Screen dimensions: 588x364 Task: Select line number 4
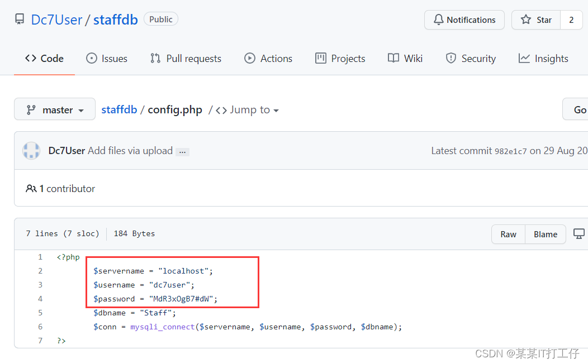tap(40, 299)
